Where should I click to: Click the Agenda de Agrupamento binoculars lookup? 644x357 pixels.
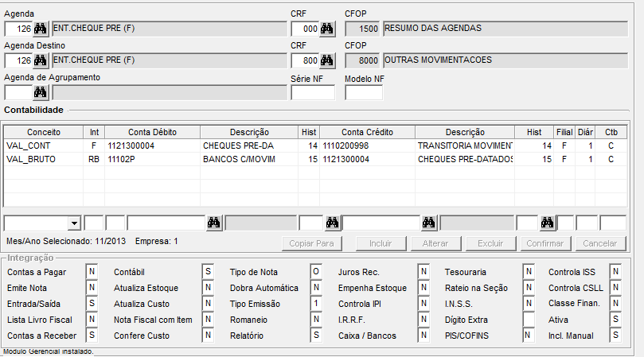[41, 92]
